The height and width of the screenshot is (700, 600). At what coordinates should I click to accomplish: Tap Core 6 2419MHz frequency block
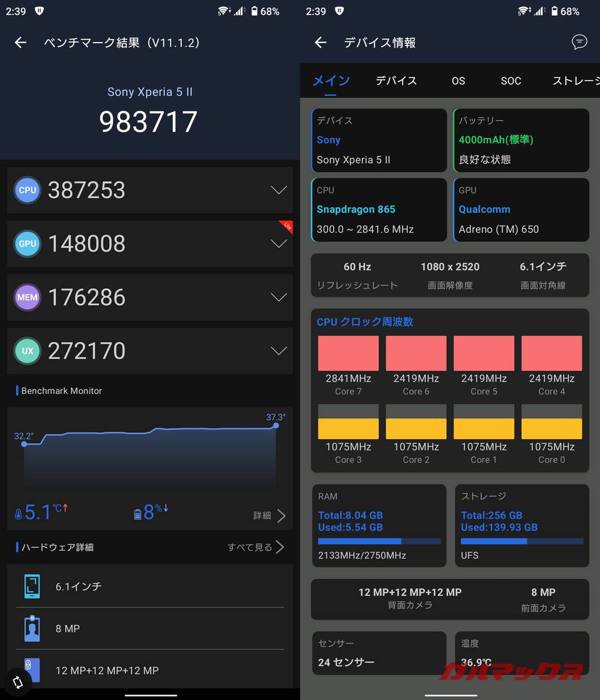point(416,353)
